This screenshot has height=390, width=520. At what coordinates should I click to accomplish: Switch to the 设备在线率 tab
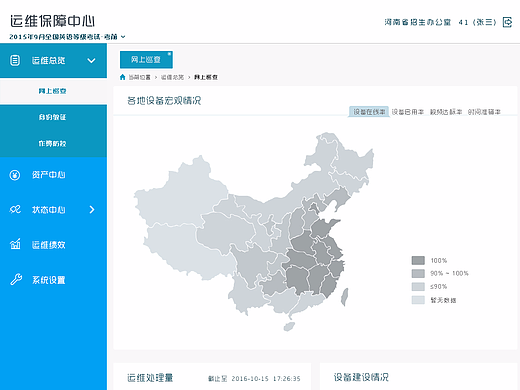[x=369, y=112]
